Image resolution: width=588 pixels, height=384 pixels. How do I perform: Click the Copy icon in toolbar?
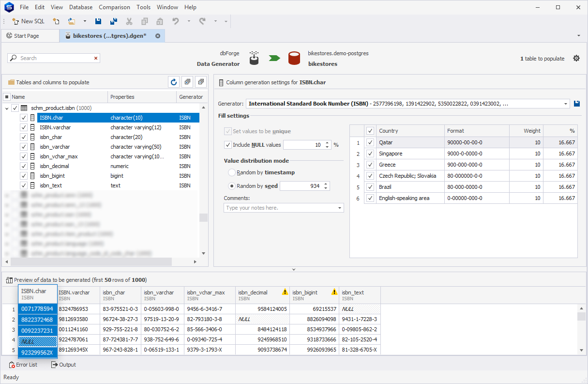point(144,21)
